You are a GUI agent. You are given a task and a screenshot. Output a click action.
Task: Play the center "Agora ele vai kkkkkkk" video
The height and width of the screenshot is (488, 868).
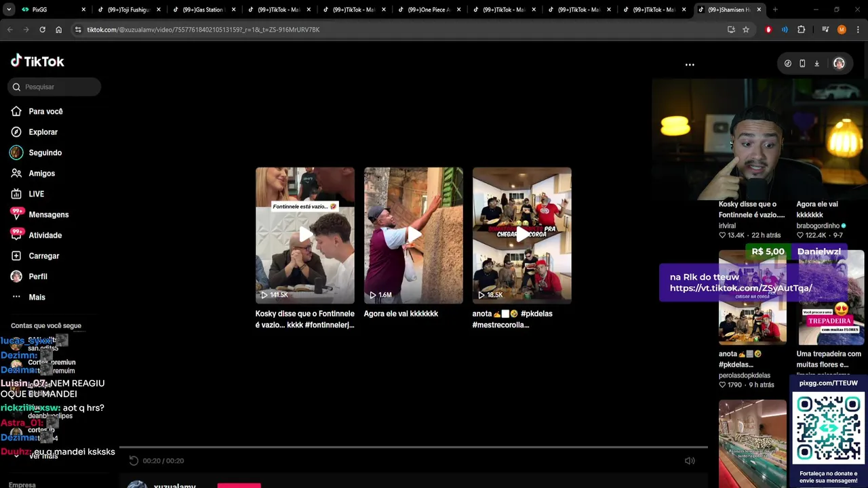(414, 235)
